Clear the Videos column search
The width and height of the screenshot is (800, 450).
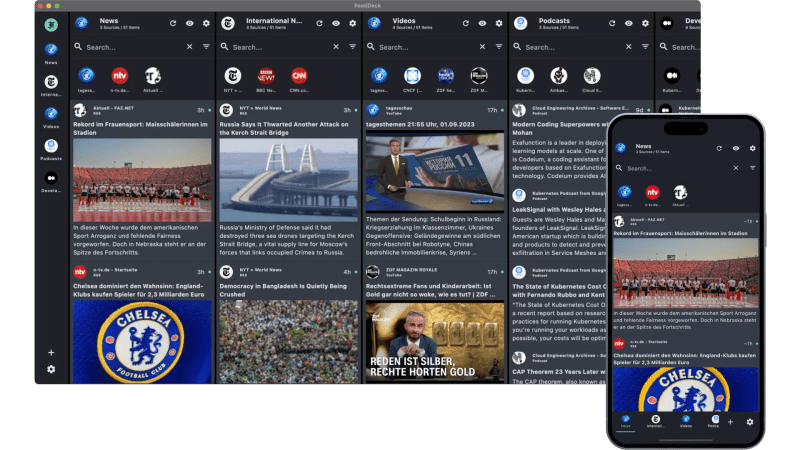(482, 46)
